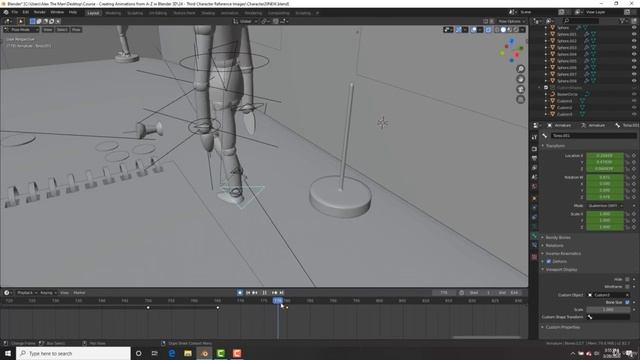Switch to the Layout workspace tab

tap(93, 13)
